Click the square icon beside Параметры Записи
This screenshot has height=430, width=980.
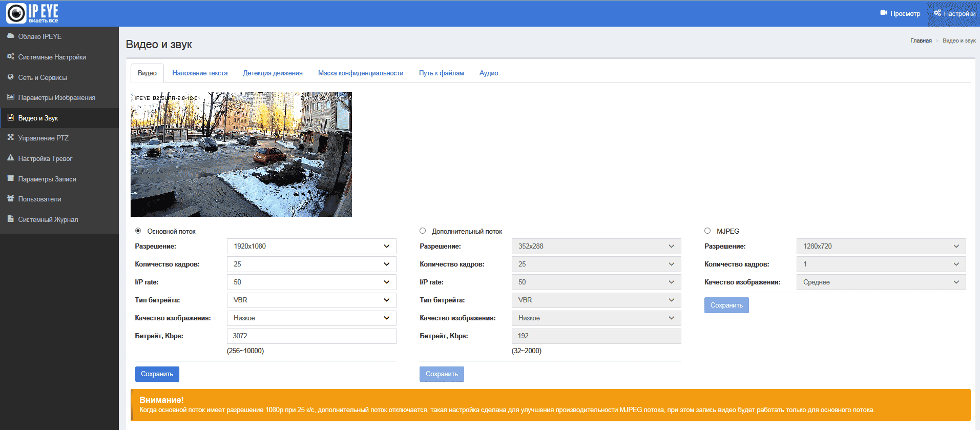pos(10,178)
